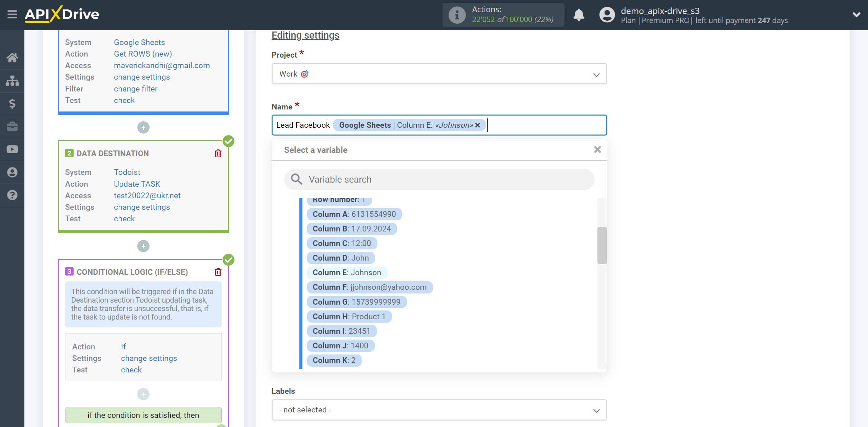Screen dimensions: 868x427
Task: Select variable Column G: 15739999999
Action: coord(357,302)
